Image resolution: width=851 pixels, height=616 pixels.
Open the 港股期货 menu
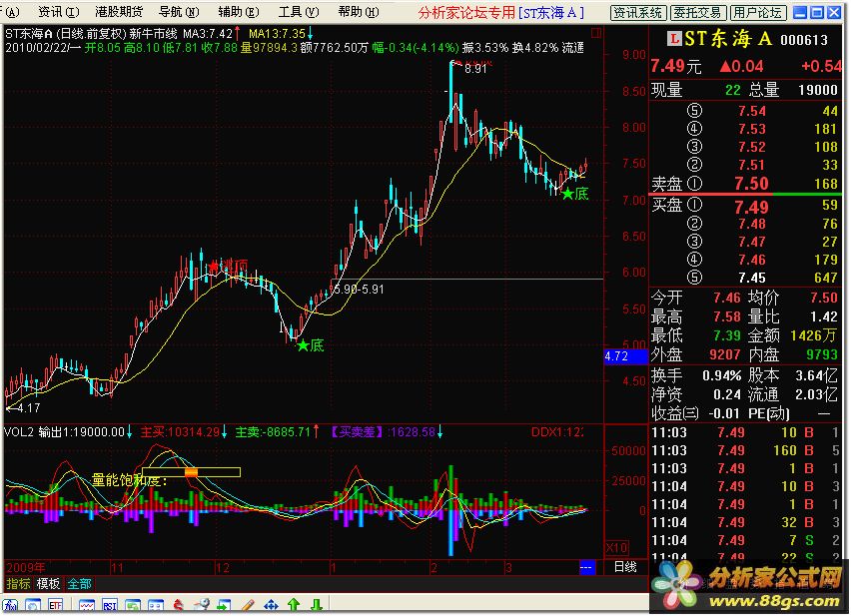(x=119, y=12)
